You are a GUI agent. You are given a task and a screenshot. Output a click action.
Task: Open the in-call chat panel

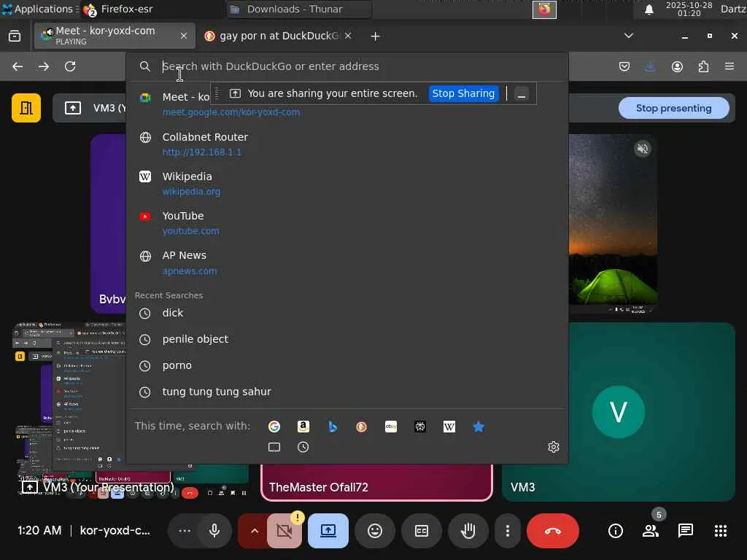coord(686,531)
